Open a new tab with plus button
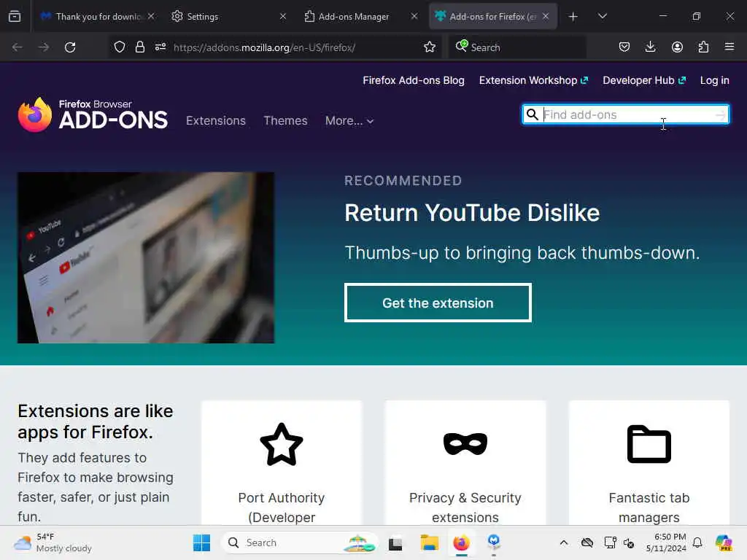Viewport: 747px width, 560px height. tap(573, 17)
